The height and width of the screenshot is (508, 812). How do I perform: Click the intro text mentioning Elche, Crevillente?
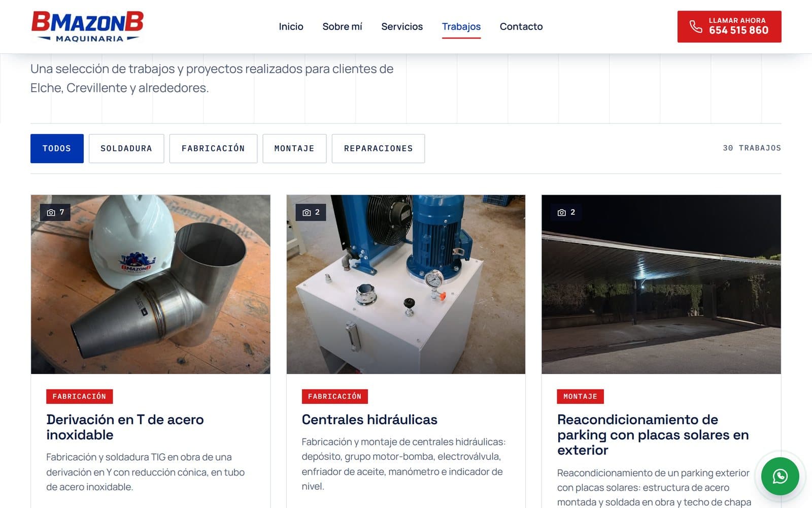[x=212, y=78]
